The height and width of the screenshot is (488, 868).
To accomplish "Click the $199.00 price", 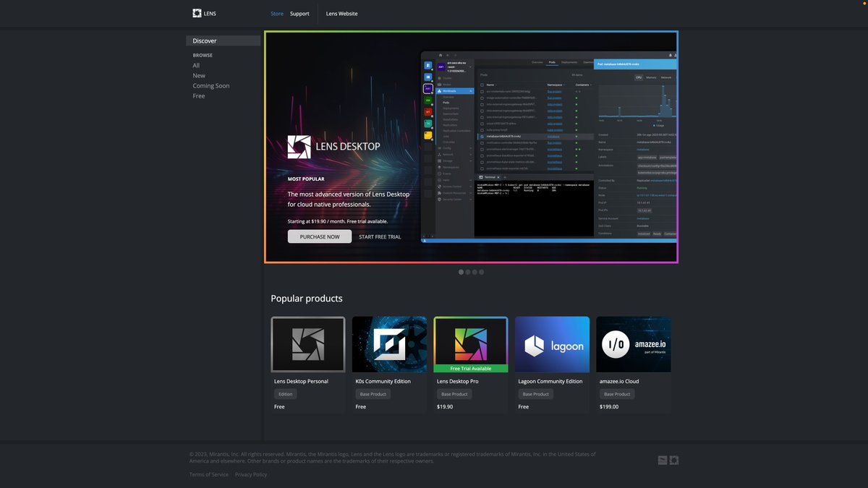I will coord(610,407).
